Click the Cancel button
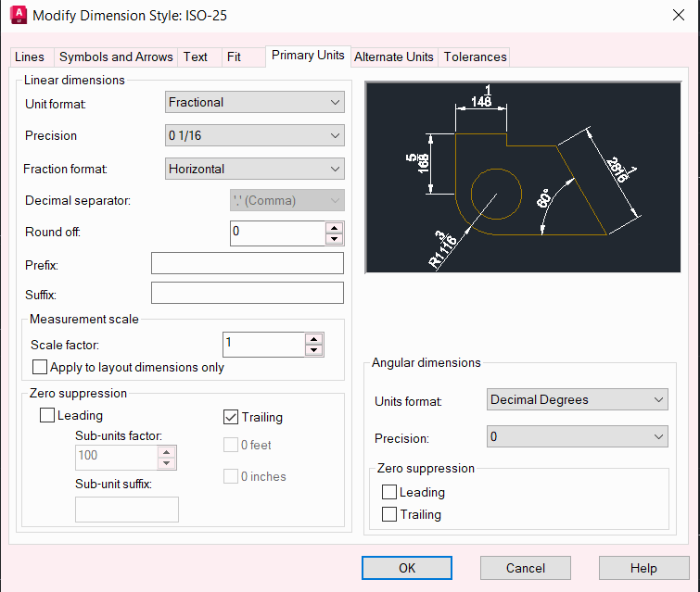Viewport: 700px width, 592px height. [526, 568]
